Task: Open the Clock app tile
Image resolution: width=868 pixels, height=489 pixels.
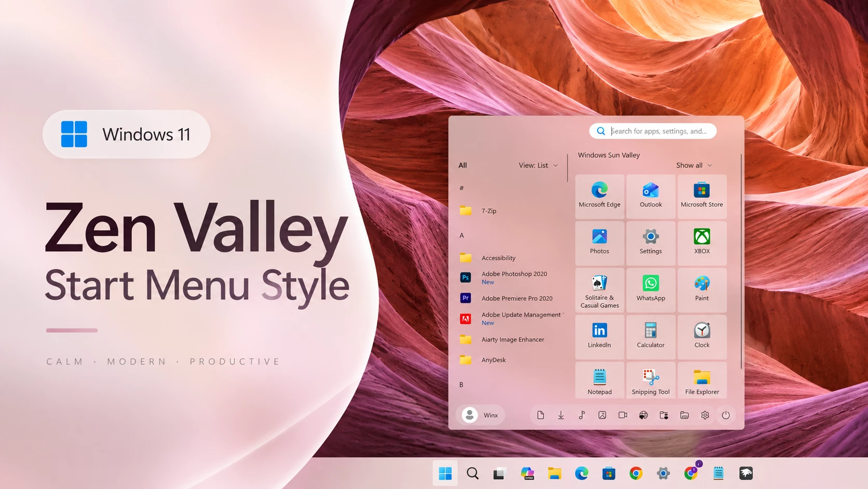Action: click(x=701, y=337)
